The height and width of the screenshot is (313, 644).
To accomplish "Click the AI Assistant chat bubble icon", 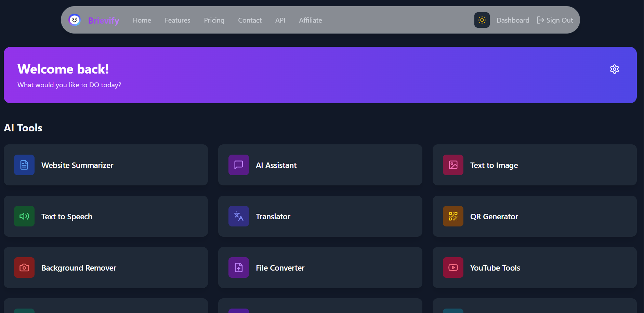I will coord(239,165).
